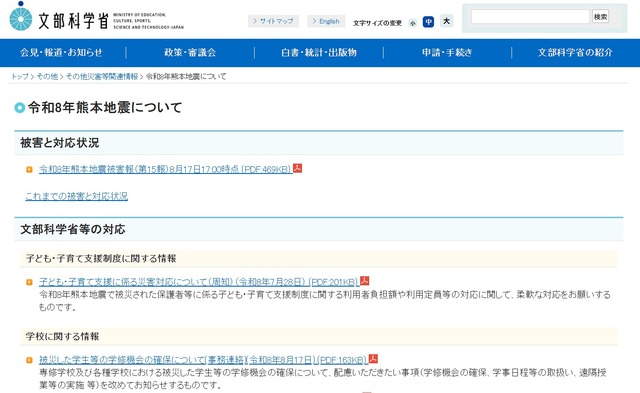Open 被災した学生等の学修機会の確保 PDF link
This screenshot has height=393, width=640.
click(x=203, y=360)
